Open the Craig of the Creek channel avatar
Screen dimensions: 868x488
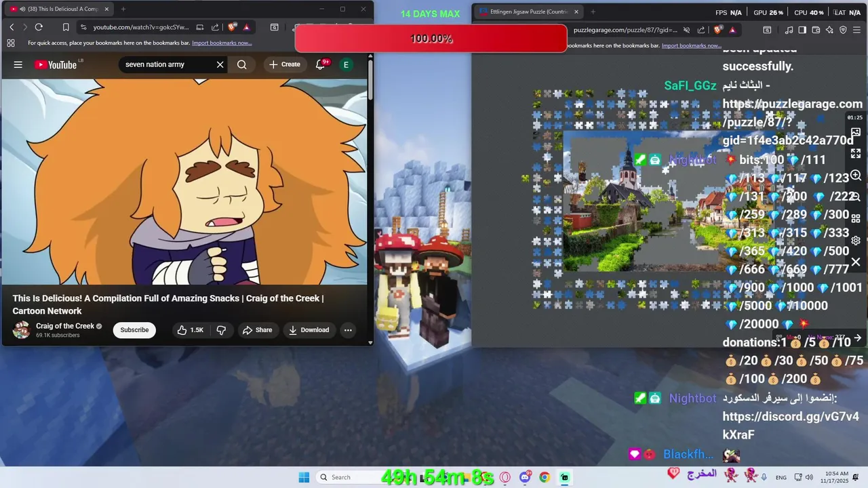(22, 330)
